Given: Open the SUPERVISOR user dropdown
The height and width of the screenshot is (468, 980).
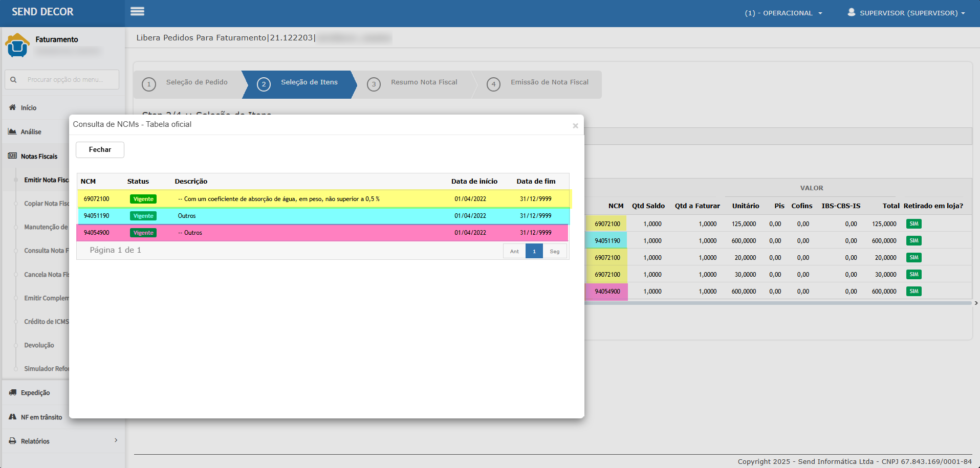Looking at the screenshot, I should tap(906, 13).
